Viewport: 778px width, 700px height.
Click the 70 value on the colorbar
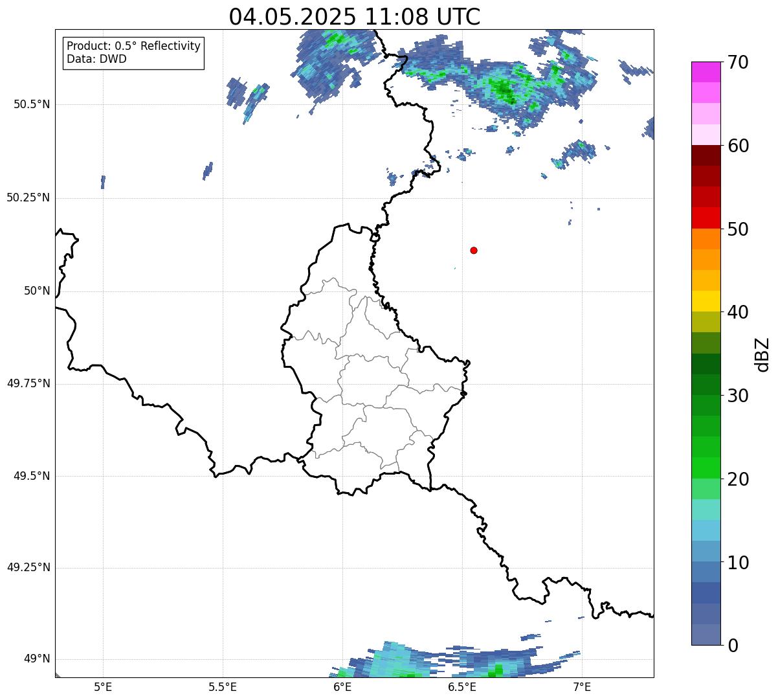coord(738,62)
